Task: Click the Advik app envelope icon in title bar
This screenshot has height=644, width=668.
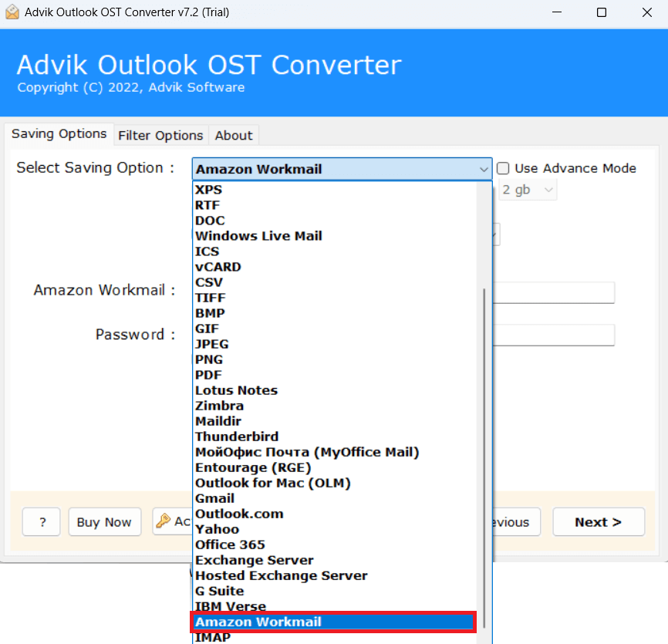Action: [x=12, y=12]
